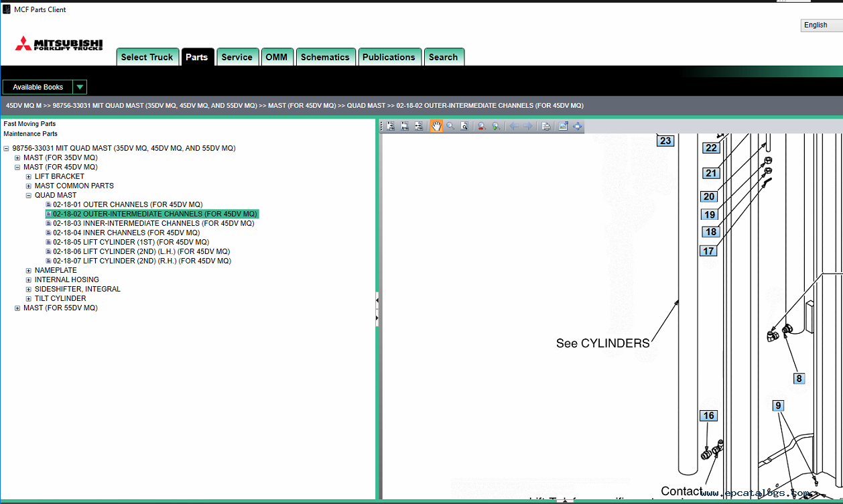
Task: Click page icon beside 02-18-05 LIFT CYLINDER
Action: [x=48, y=242]
